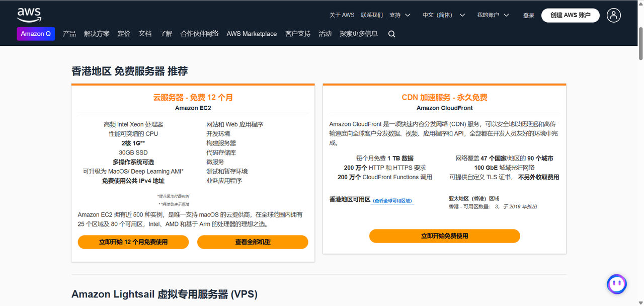Click the 构建服务器 text
This screenshot has height=306, width=644.
coord(221,143)
